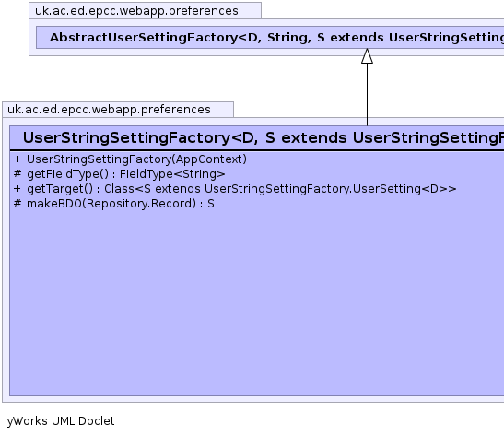Click the hash visibility marker before getFieldType

pyautogui.click(x=18, y=174)
